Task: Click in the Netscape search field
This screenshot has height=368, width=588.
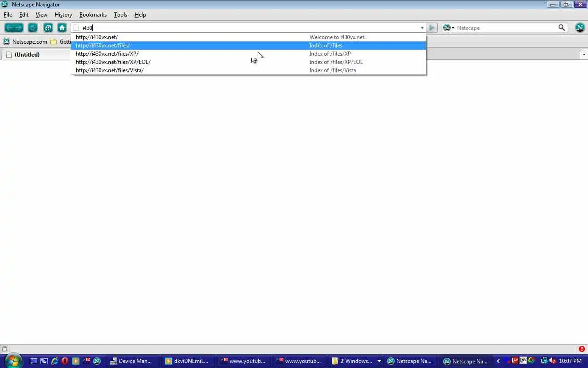Action: (x=505, y=28)
